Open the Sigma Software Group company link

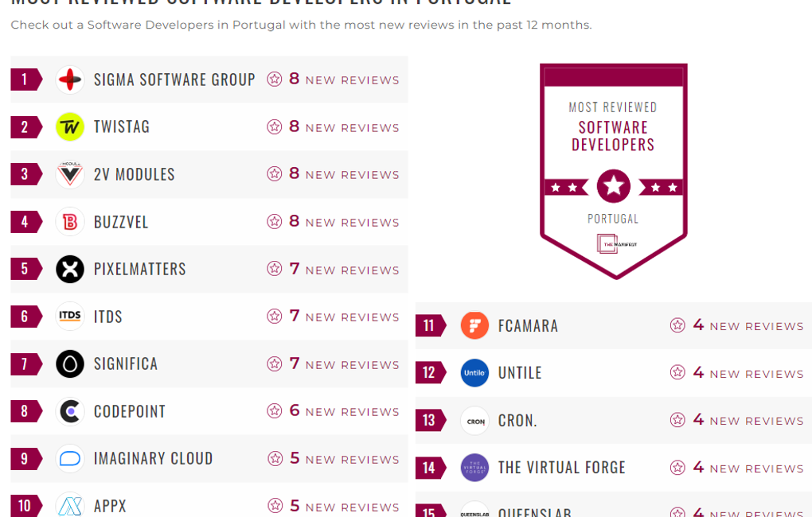174,80
